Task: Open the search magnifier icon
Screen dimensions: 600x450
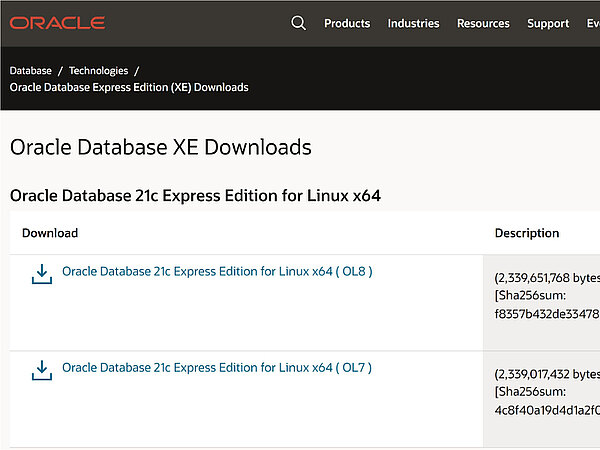Action: pos(298,23)
